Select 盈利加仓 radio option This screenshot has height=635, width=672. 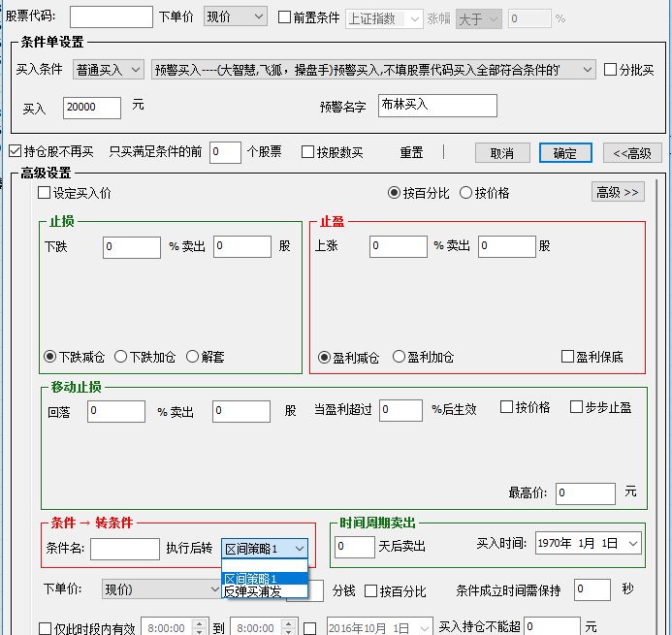point(399,357)
